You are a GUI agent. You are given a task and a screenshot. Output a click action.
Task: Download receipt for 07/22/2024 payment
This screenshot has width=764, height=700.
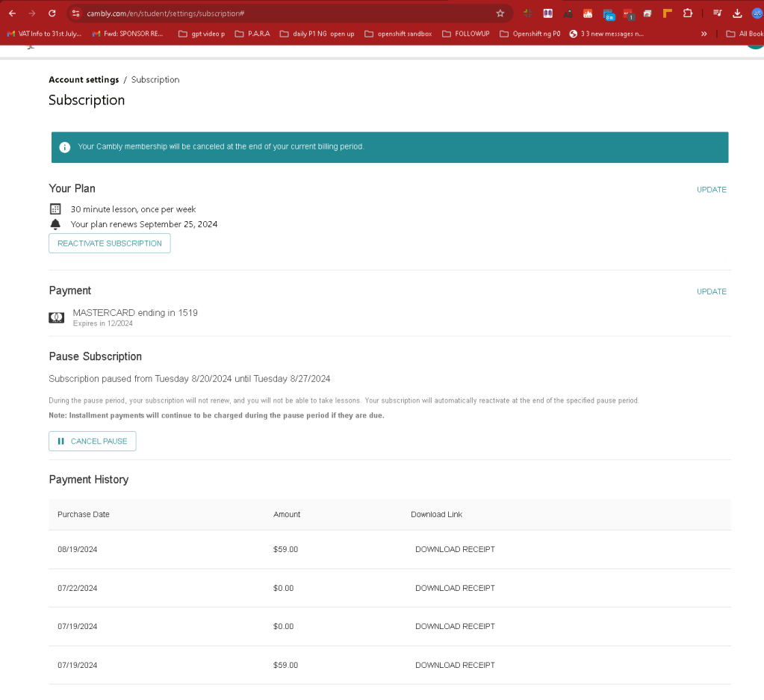(x=455, y=589)
